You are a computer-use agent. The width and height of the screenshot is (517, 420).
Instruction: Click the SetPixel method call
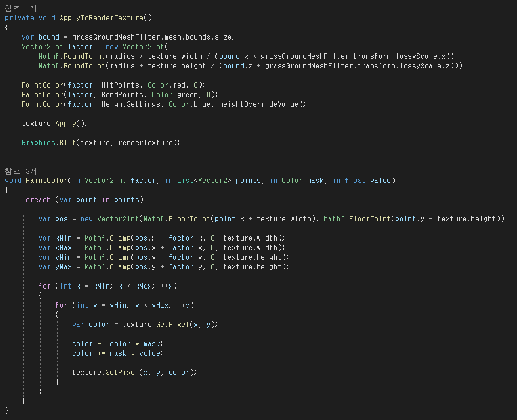point(120,373)
